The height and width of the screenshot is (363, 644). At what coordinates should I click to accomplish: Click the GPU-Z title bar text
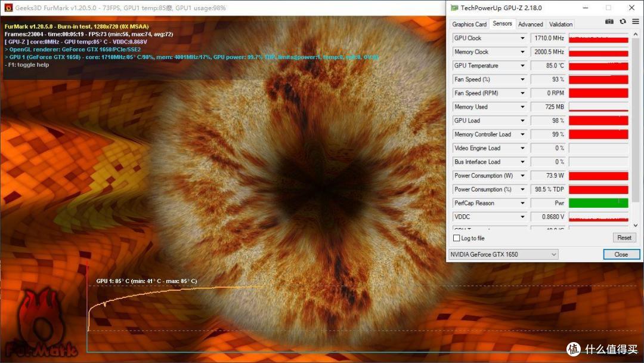click(x=501, y=8)
